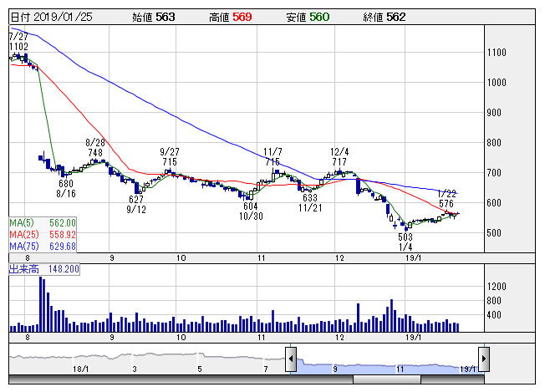Click the 安値 560 low price
This screenshot has height=392, width=545.
pos(308,17)
